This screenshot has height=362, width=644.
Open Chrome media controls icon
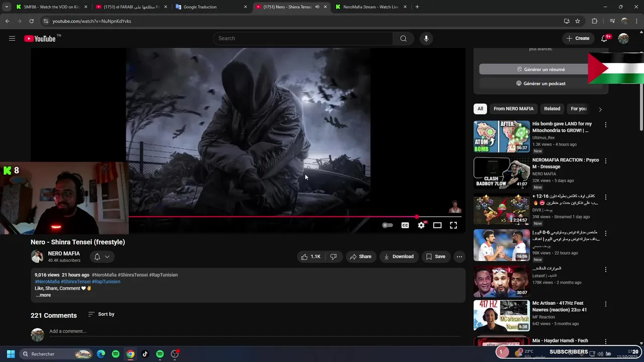(x=612, y=21)
